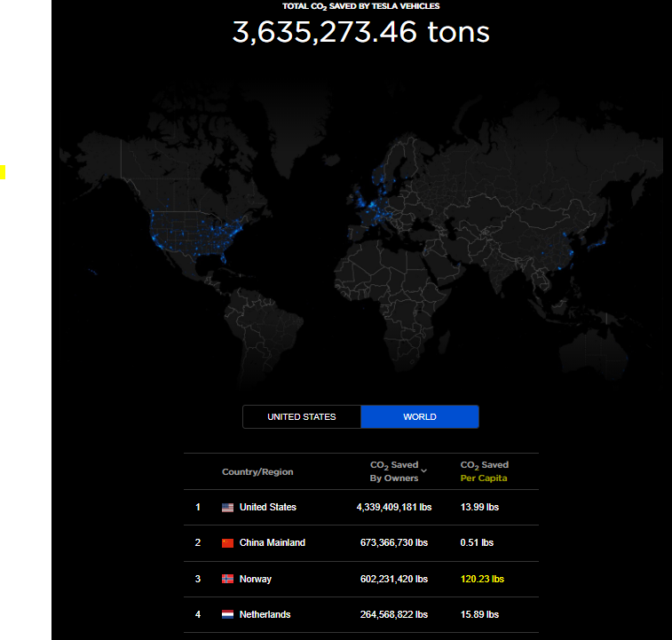Click the Norway flag icon
This screenshot has width=672, height=640.
point(227,579)
